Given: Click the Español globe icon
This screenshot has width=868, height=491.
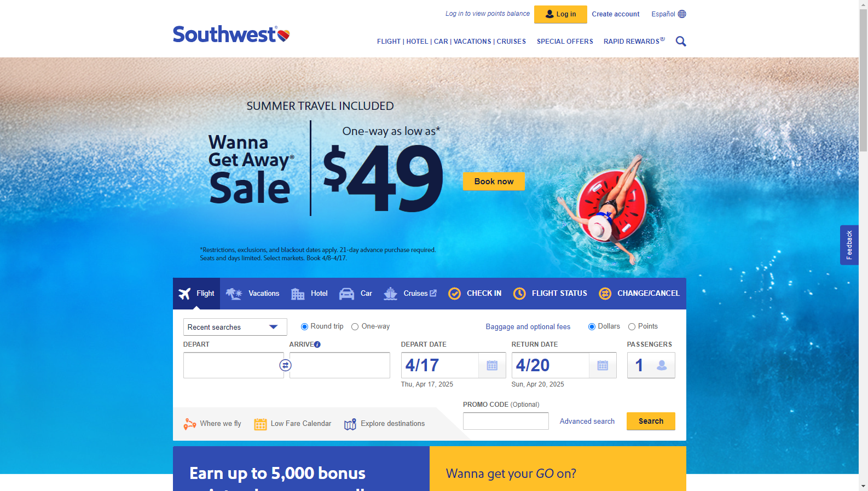Looking at the screenshot, I should 682,14.
